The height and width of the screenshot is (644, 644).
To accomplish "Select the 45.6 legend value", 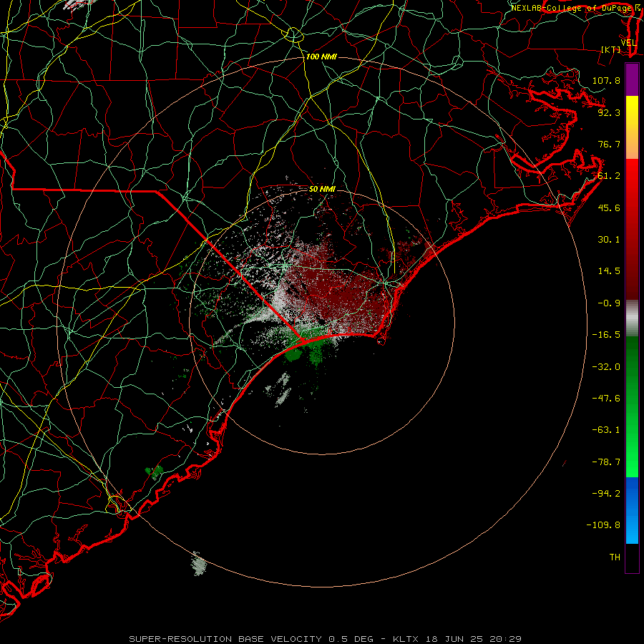I will pyautogui.click(x=609, y=208).
